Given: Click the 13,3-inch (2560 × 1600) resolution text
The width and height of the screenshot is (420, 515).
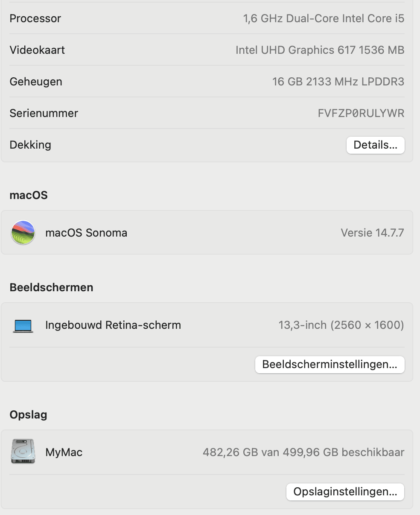Looking at the screenshot, I should (x=341, y=325).
